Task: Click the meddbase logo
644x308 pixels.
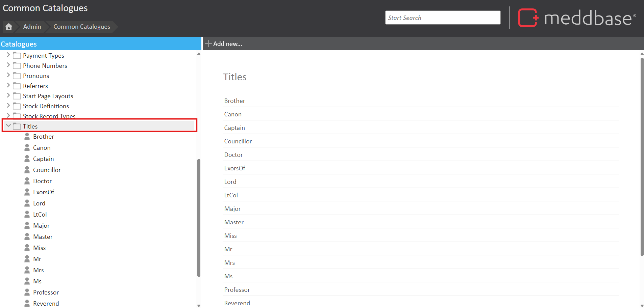Action: pyautogui.click(x=577, y=18)
